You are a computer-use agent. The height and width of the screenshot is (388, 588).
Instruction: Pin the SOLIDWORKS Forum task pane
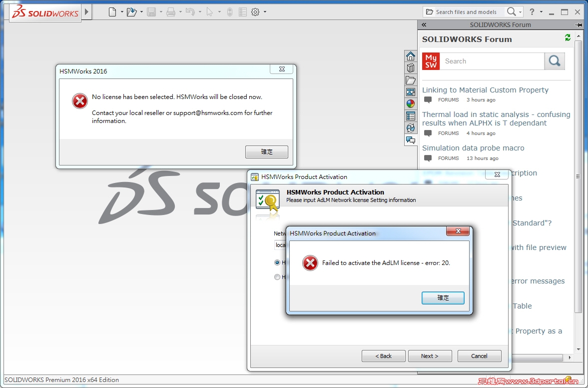[578, 25]
